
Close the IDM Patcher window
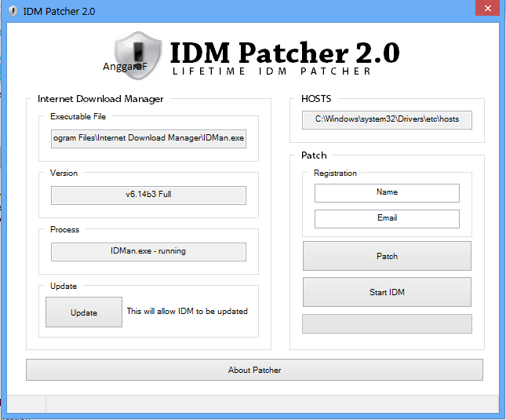tap(487, 8)
